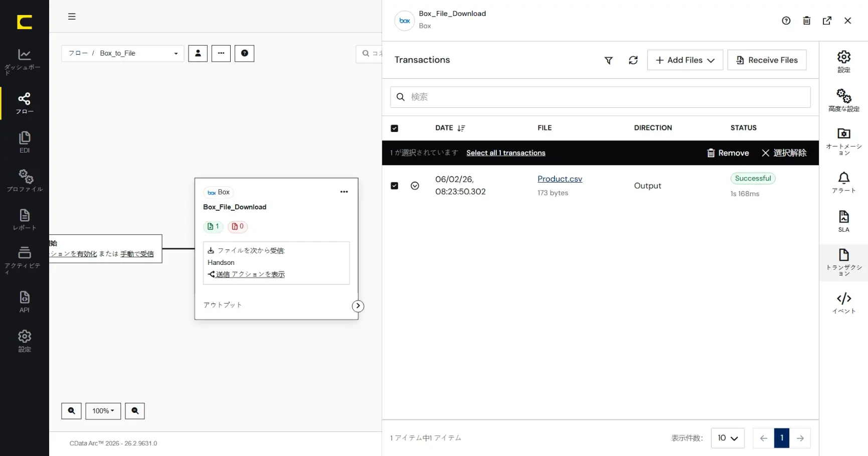Click the output arrow on Box connector
This screenshot has height=456, width=868.
coord(358,306)
